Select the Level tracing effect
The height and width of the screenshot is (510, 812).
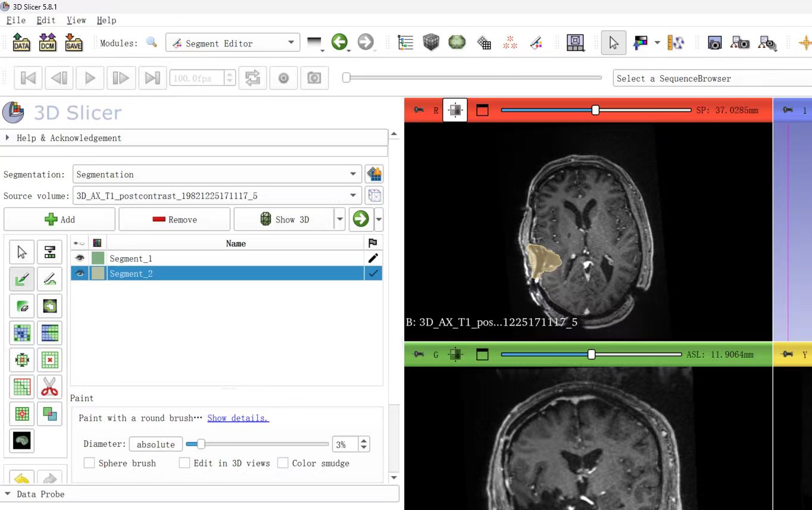[49, 306]
